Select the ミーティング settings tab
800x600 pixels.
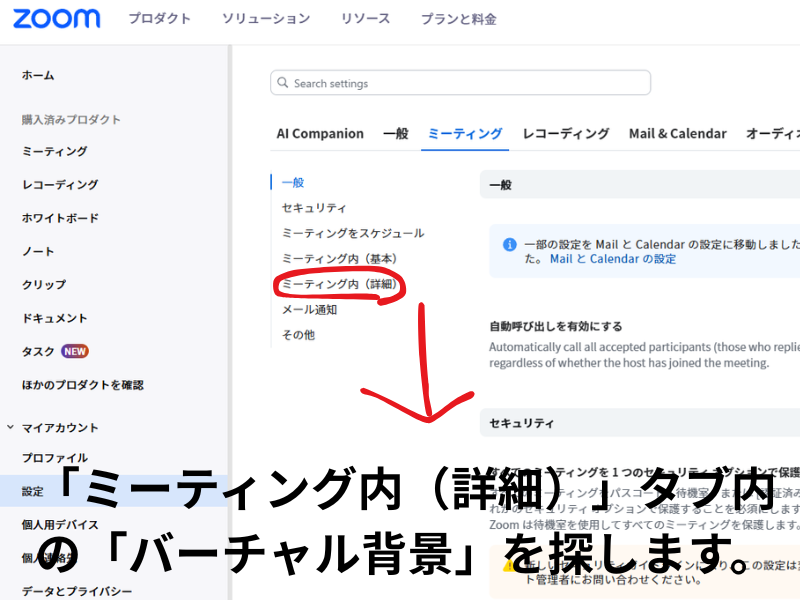465,134
